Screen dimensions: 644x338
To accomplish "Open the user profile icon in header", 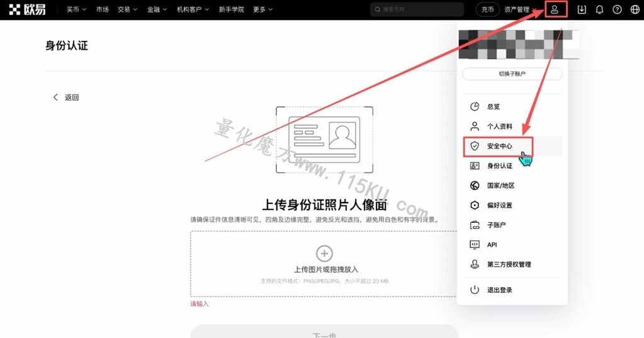I will (x=555, y=9).
